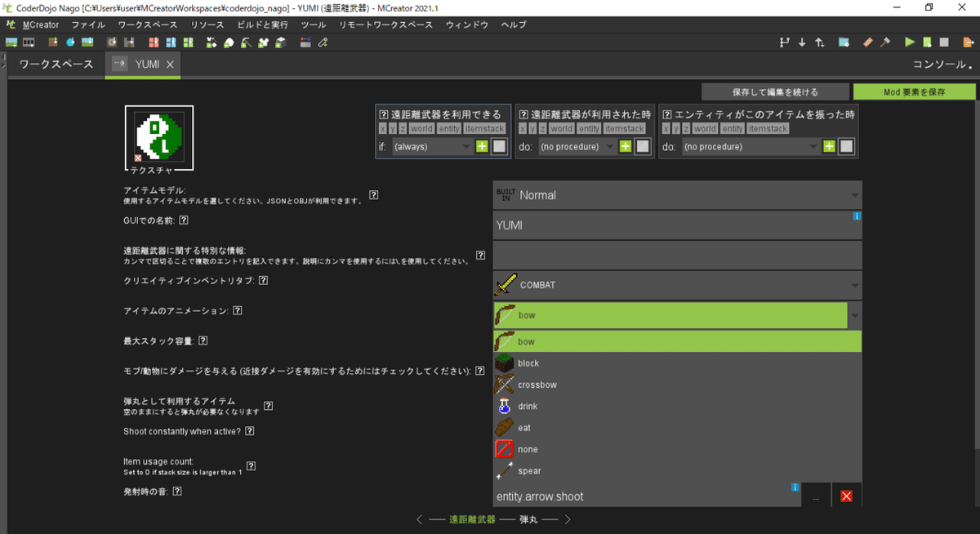Click the hammer Build workspace icon
The width and height of the screenshot is (980, 534).
tap(884, 42)
